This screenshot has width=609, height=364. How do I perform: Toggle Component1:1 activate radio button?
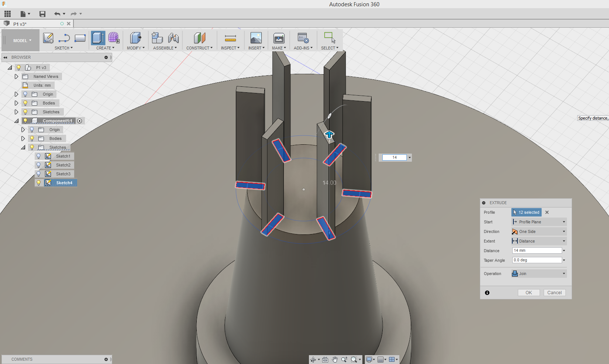point(80,121)
